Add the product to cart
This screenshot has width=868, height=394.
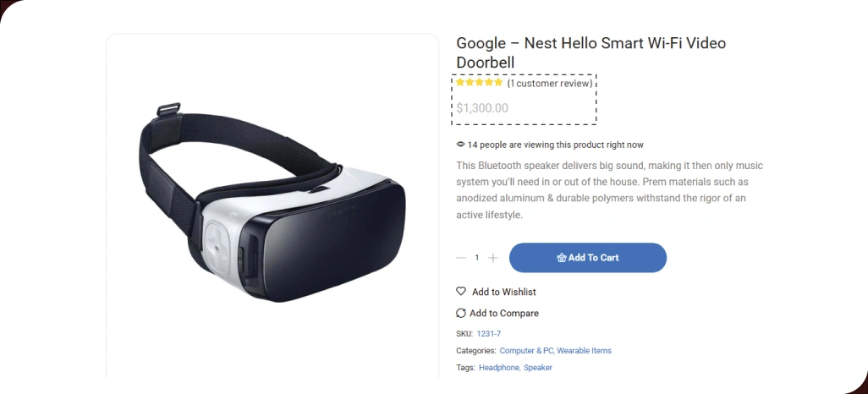click(x=588, y=258)
